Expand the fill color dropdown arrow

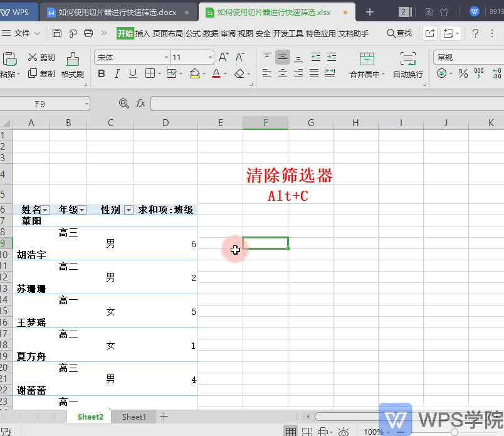coord(204,74)
